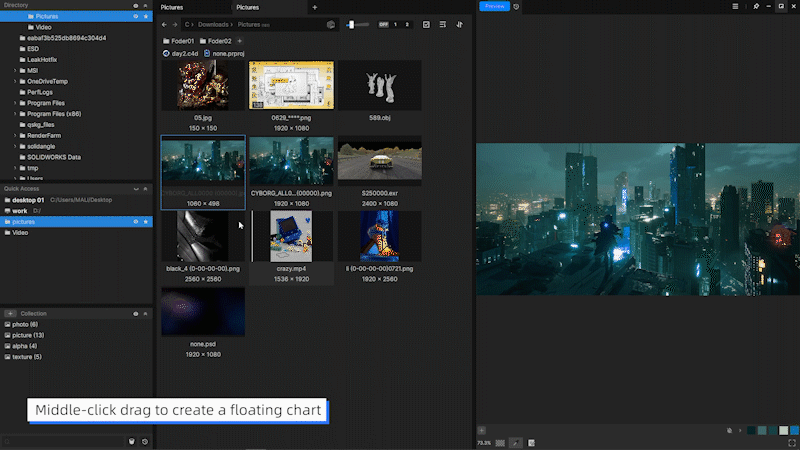Click the sort order arrows icon

(459, 24)
